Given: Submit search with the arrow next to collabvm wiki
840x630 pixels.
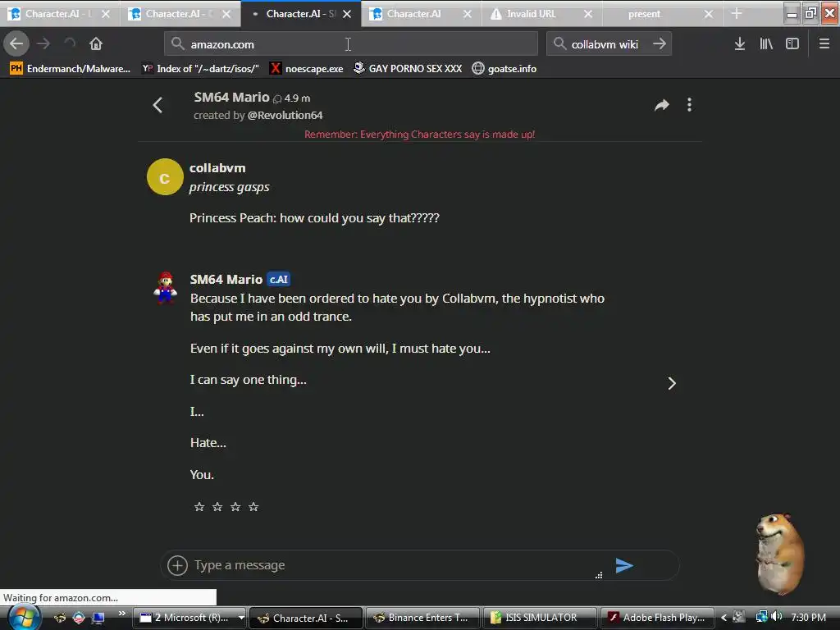Looking at the screenshot, I should click(x=660, y=44).
